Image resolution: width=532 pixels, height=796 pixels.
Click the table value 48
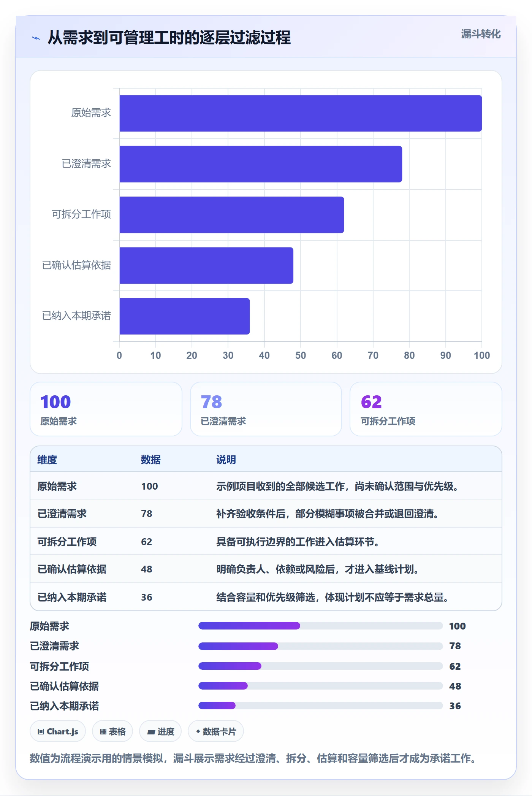[147, 569]
